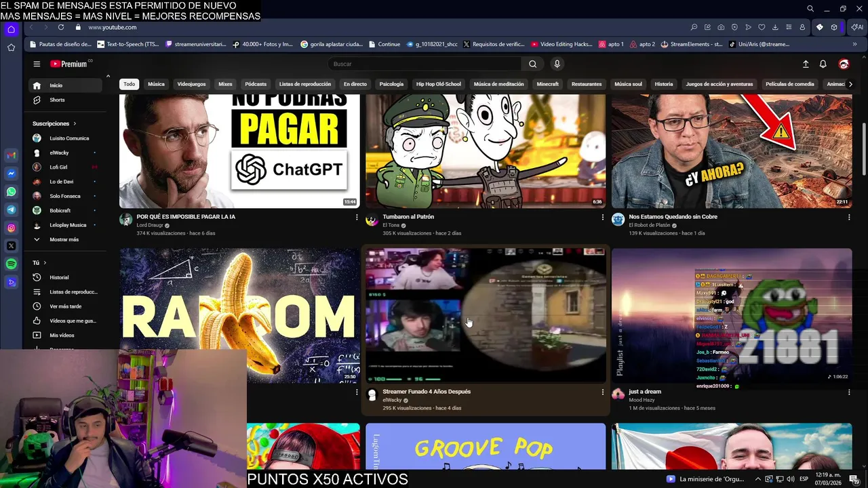Expand the Suscripciones section arrow
The height and width of the screenshot is (488, 868).
pos(75,123)
